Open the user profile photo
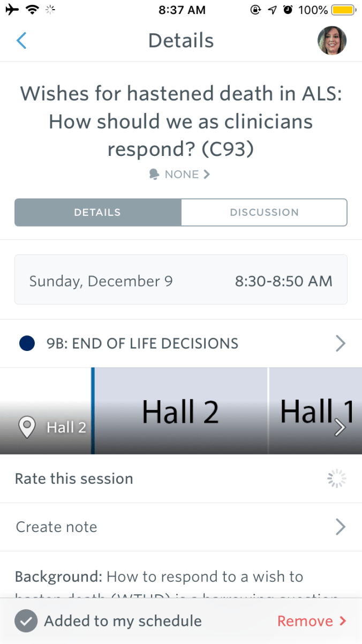Screen dimensions: 362x644 point(332,41)
